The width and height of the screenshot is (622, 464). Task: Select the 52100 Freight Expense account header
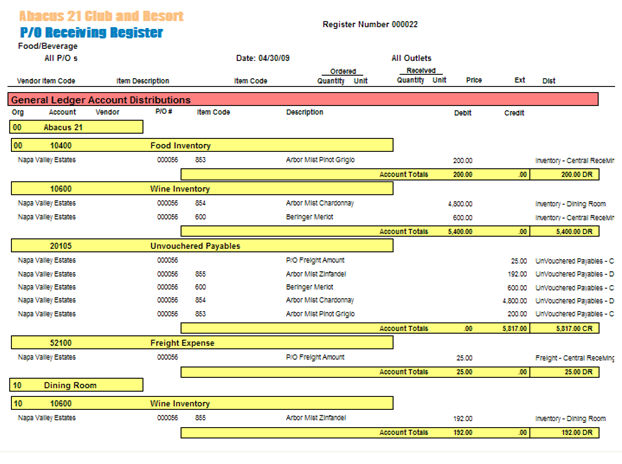201,343
